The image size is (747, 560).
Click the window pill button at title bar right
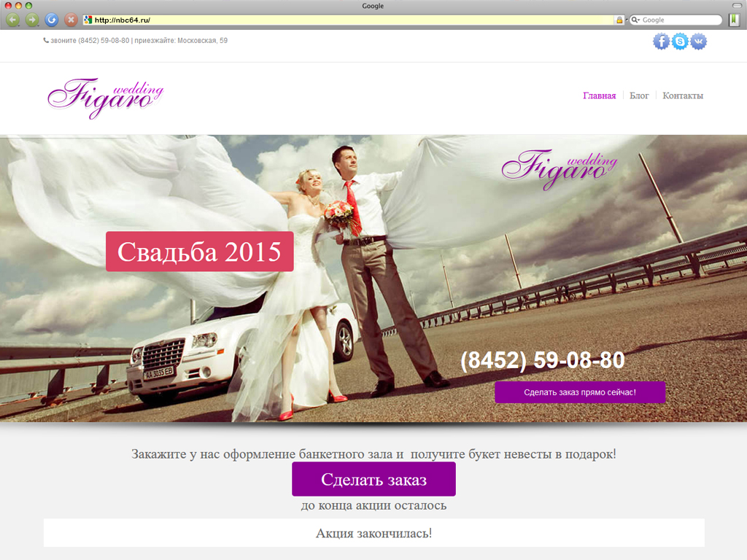coord(737,6)
